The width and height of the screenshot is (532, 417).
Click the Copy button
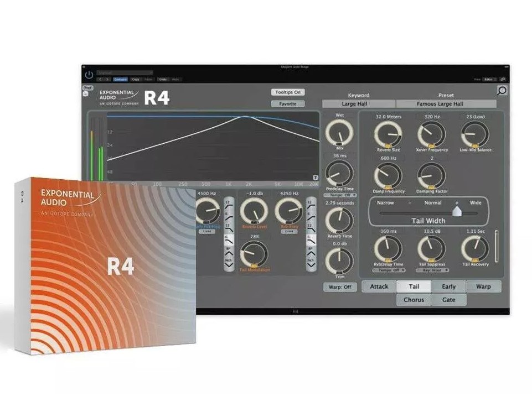[136, 79]
